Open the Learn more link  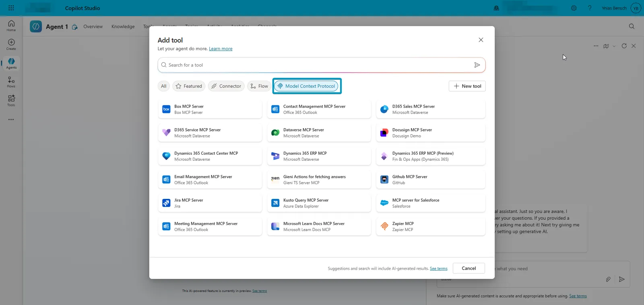pyautogui.click(x=221, y=49)
